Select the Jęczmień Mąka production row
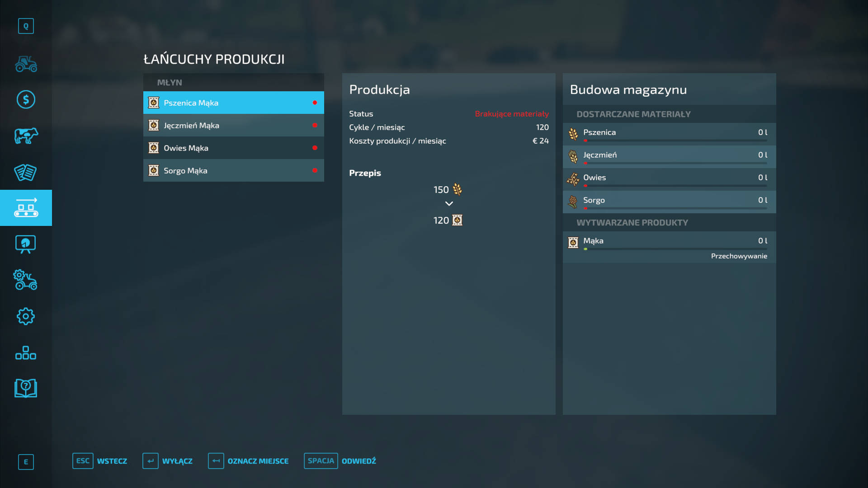The image size is (868, 488). (234, 125)
